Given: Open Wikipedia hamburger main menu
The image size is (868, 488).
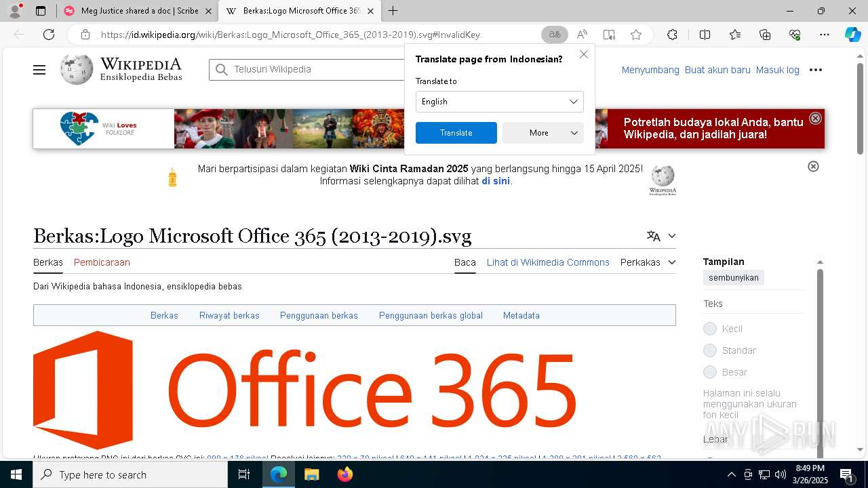Looking at the screenshot, I should pos(39,70).
